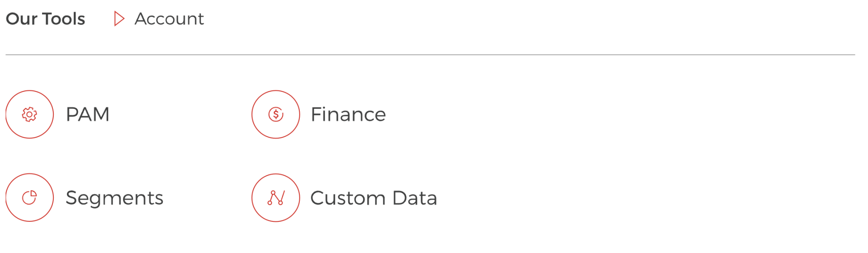Select the Custom Data line-graph icon
Image resolution: width=868 pixels, height=253 pixels.
click(x=276, y=197)
